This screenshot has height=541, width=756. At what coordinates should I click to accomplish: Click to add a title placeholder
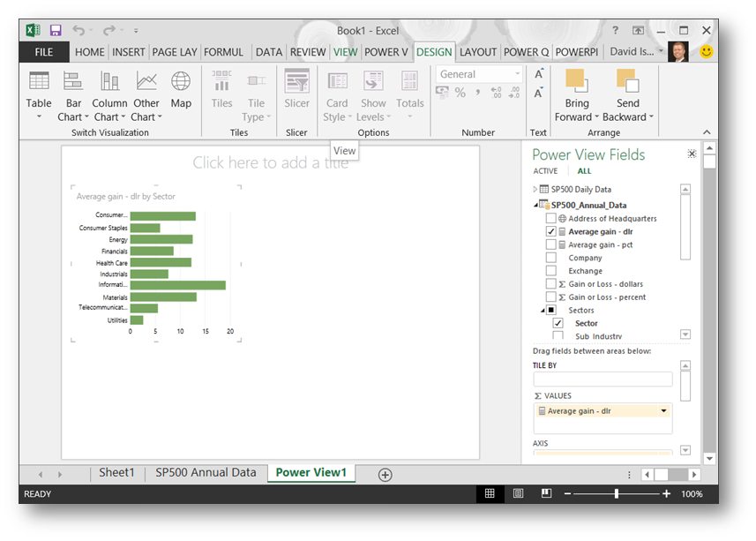pyautogui.click(x=271, y=163)
